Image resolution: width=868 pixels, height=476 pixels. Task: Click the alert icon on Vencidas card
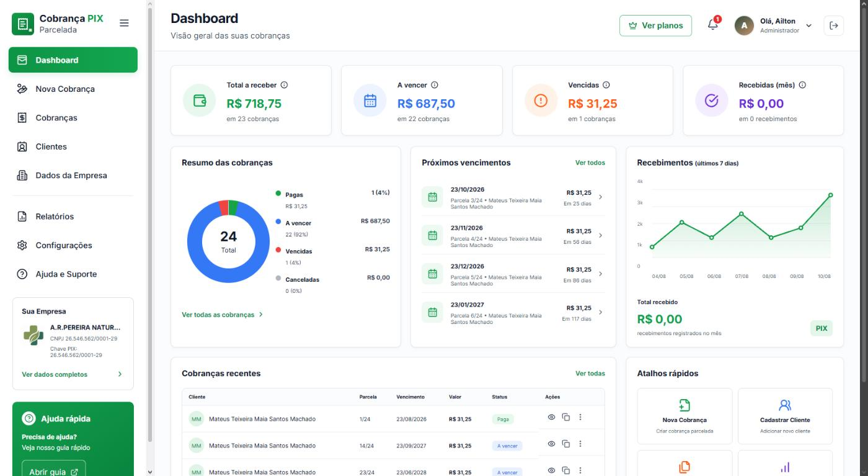click(x=541, y=102)
